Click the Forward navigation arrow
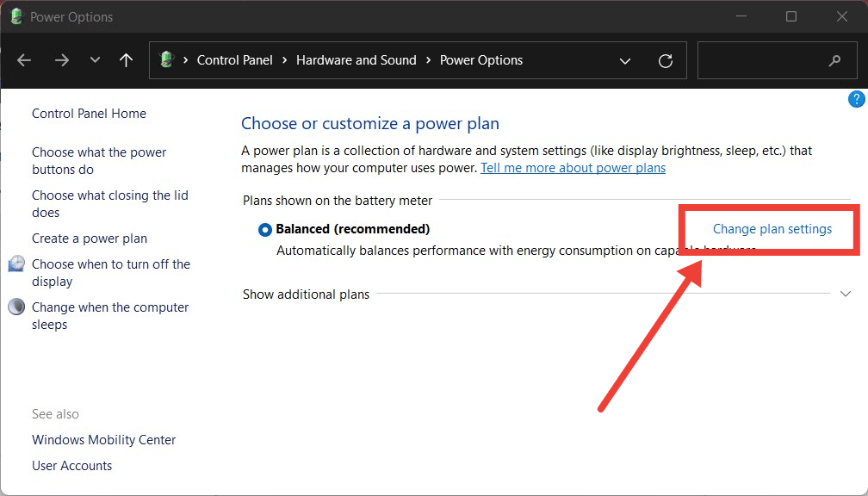 (x=61, y=60)
